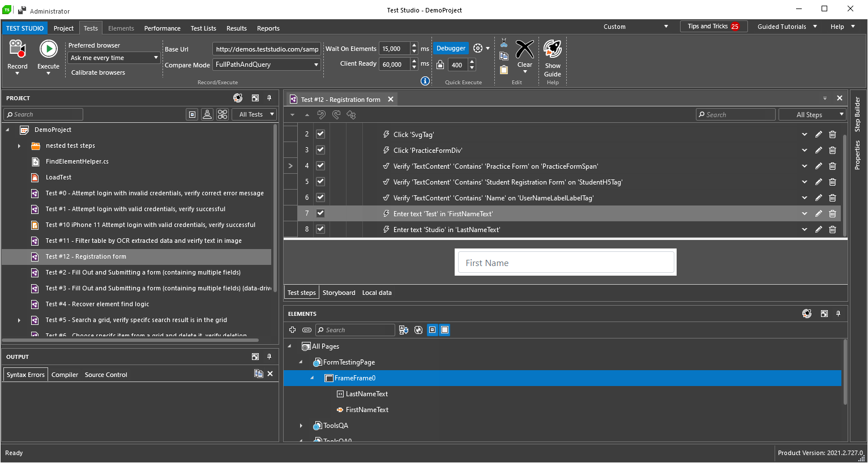The image size is (868, 463).
Task: Open the Show Guide rocket icon
Action: coord(553,49)
